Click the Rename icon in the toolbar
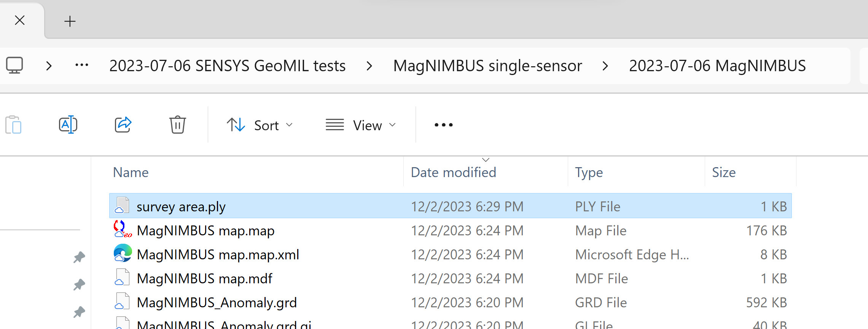868x329 pixels. pos(68,125)
